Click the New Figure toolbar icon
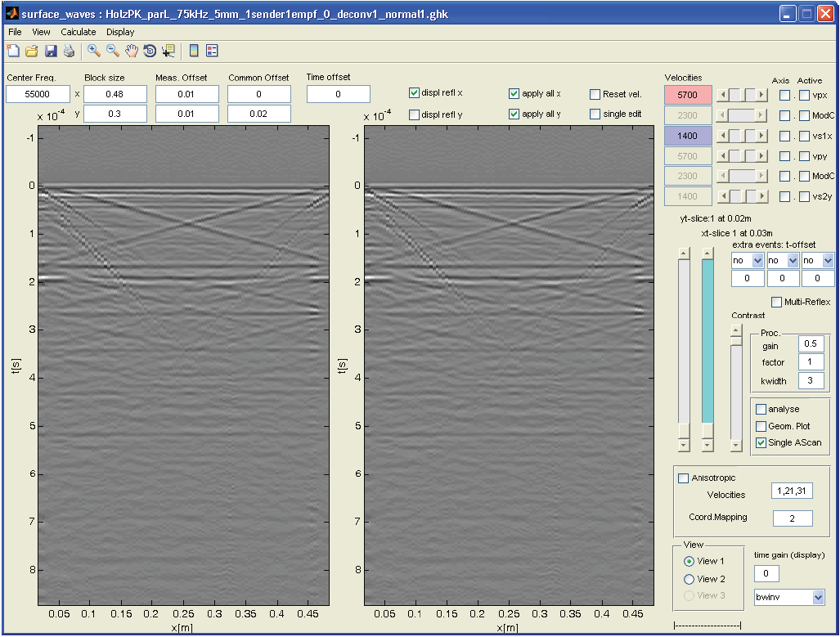840x637 pixels. [13, 51]
